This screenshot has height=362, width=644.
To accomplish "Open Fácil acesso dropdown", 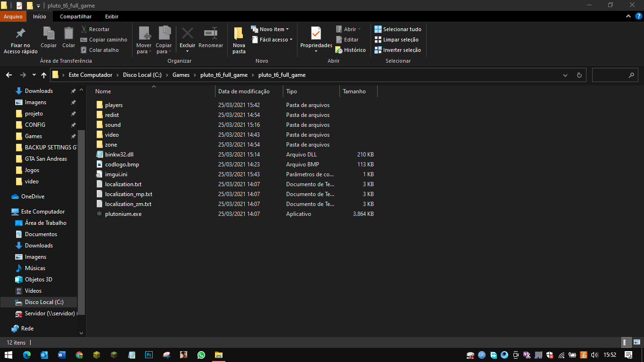I will pos(272,40).
